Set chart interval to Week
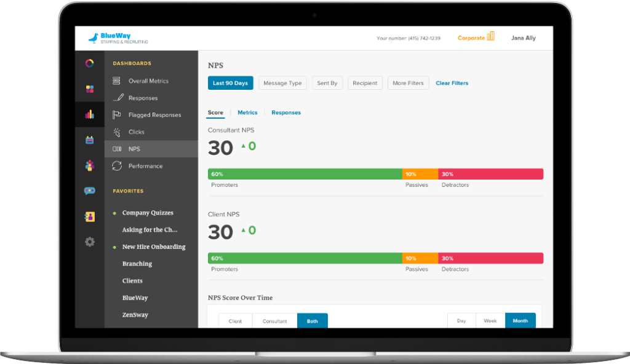Viewport: 630px width, 364px height. (x=490, y=321)
